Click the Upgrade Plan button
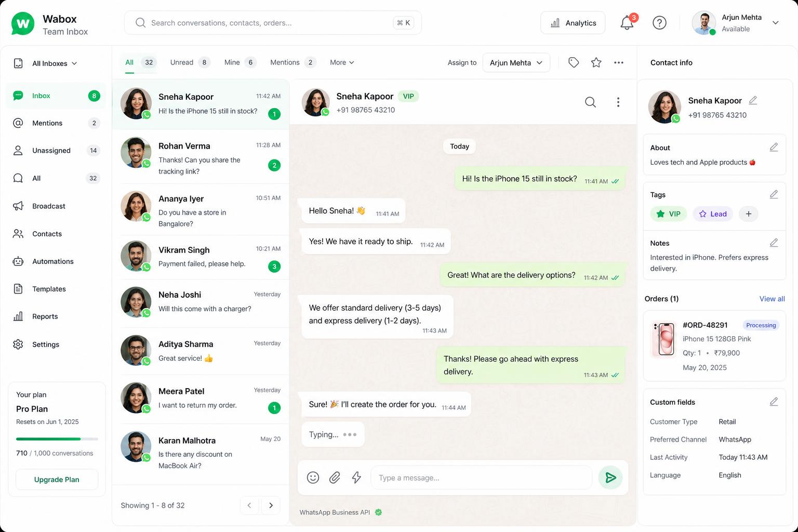This screenshot has height=532, width=798. click(57, 480)
